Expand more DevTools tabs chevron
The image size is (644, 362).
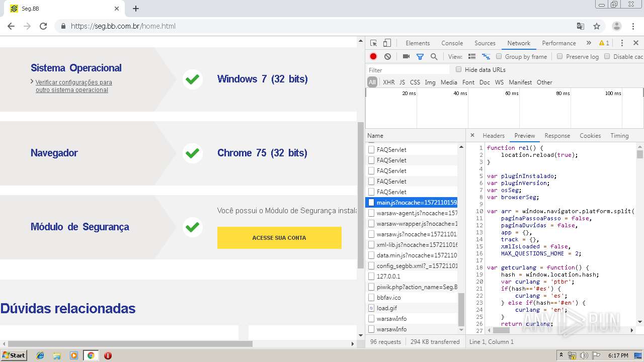pyautogui.click(x=589, y=43)
